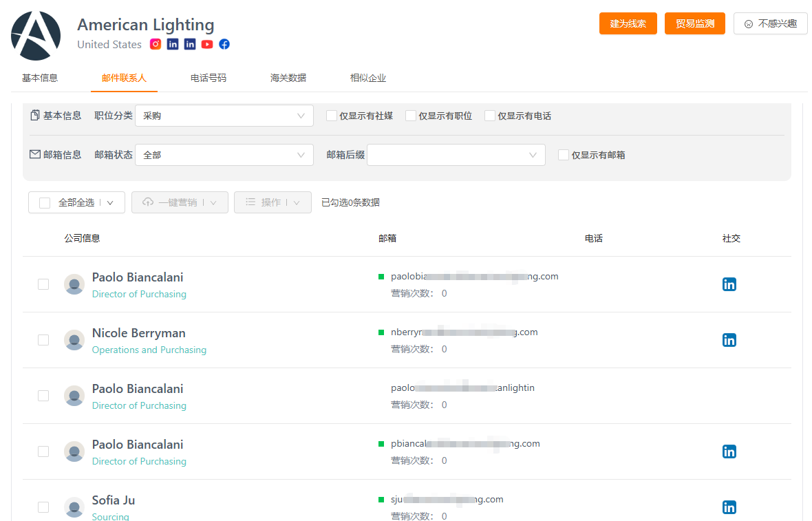Screen dimensions: 812x521
Task: Switch to the 海关数据 tab
Action: [x=288, y=78]
